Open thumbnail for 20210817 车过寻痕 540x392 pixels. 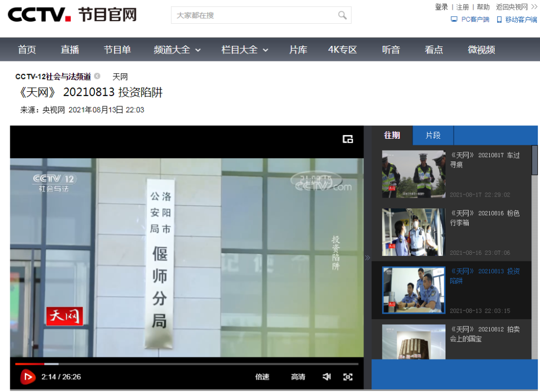(414, 174)
